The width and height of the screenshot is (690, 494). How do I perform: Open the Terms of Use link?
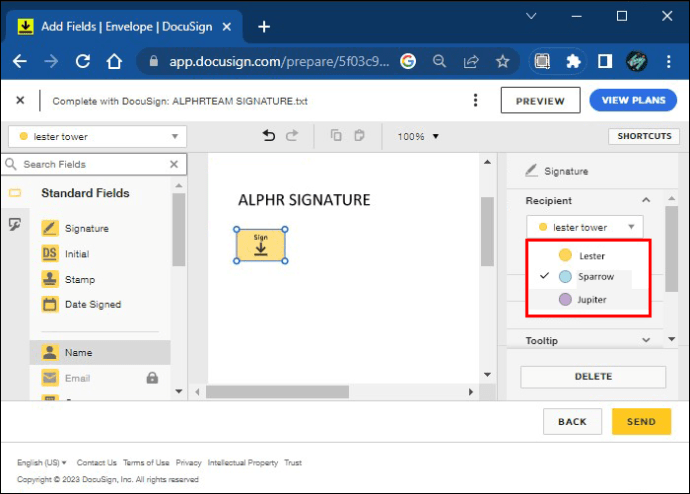(x=146, y=463)
